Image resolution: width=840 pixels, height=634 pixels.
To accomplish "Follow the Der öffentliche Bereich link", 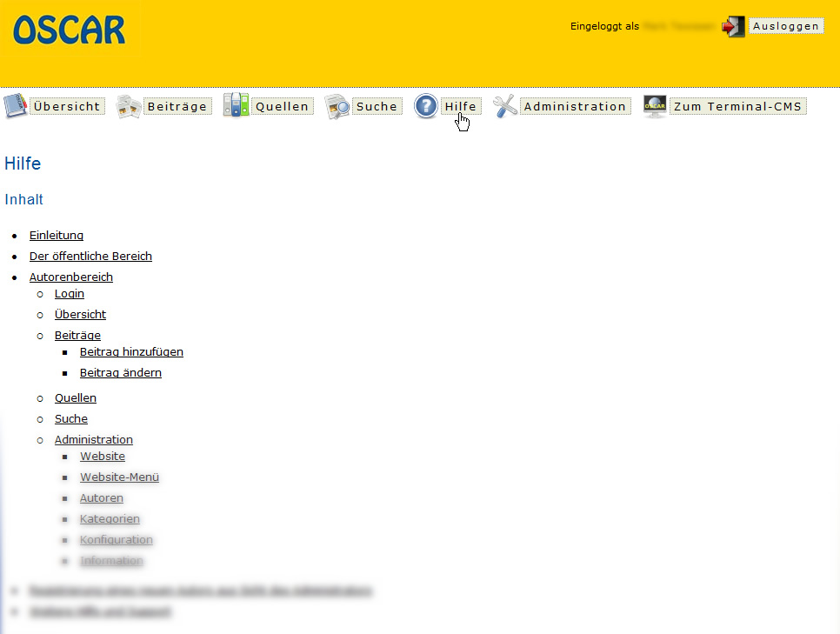I will click(x=90, y=257).
